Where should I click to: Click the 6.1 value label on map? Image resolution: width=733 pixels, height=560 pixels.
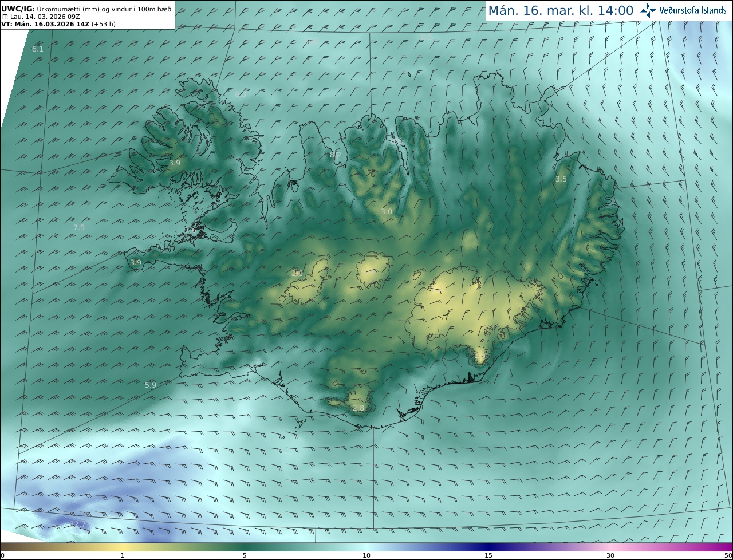point(38,49)
